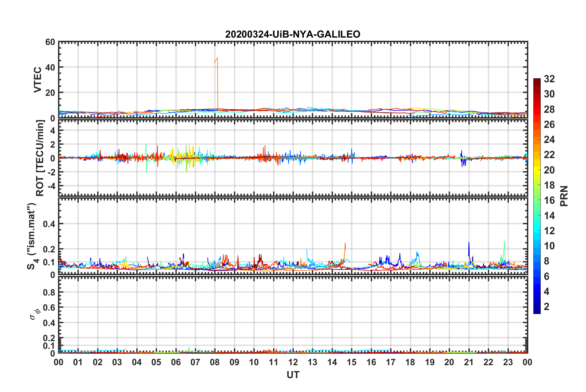Click x-axis tick label 23

[508, 362]
